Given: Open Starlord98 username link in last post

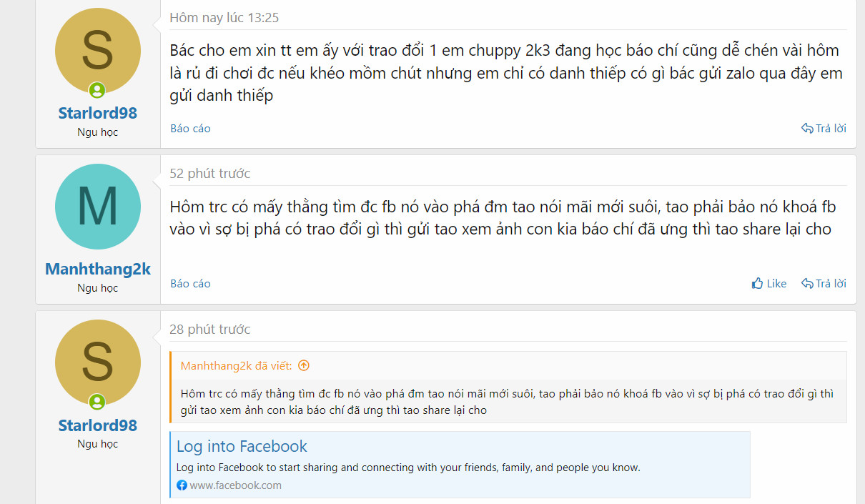Looking at the screenshot, I should pyautogui.click(x=98, y=425).
